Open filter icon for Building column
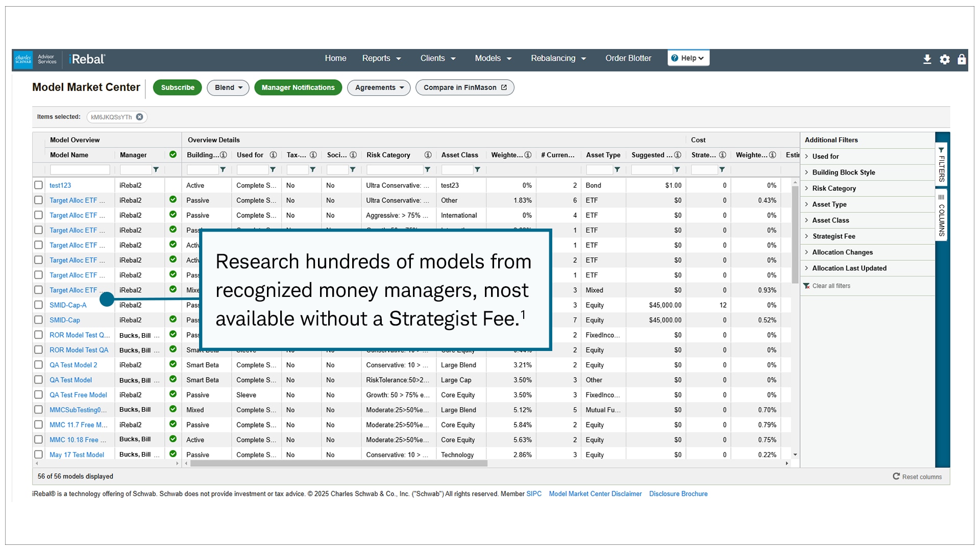This screenshot has width=980, height=551. tap(223, 169)
